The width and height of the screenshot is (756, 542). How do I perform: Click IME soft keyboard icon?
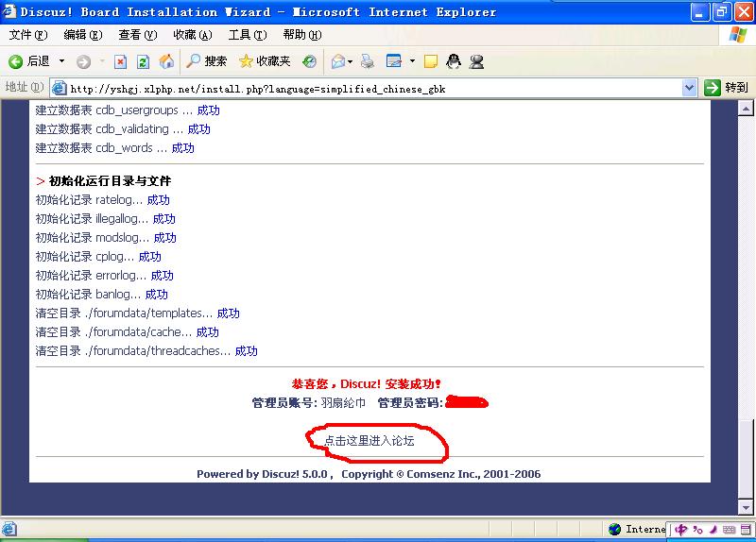[x=729, y=530]
